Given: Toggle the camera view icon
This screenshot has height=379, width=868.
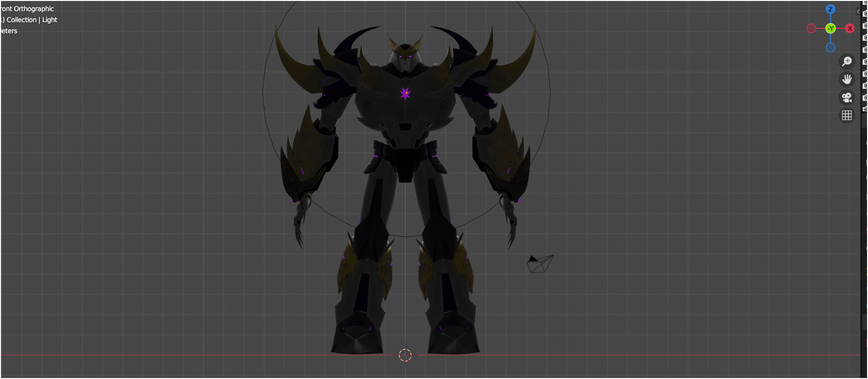Looking at the screenshot, I should pyautogui.click(x=847, y=98).
